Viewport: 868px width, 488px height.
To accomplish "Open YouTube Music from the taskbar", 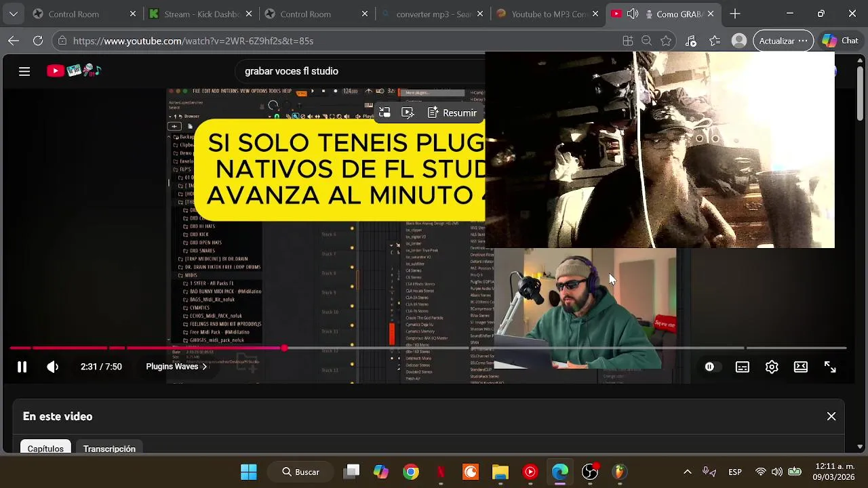I will click(x=530, y=472).
